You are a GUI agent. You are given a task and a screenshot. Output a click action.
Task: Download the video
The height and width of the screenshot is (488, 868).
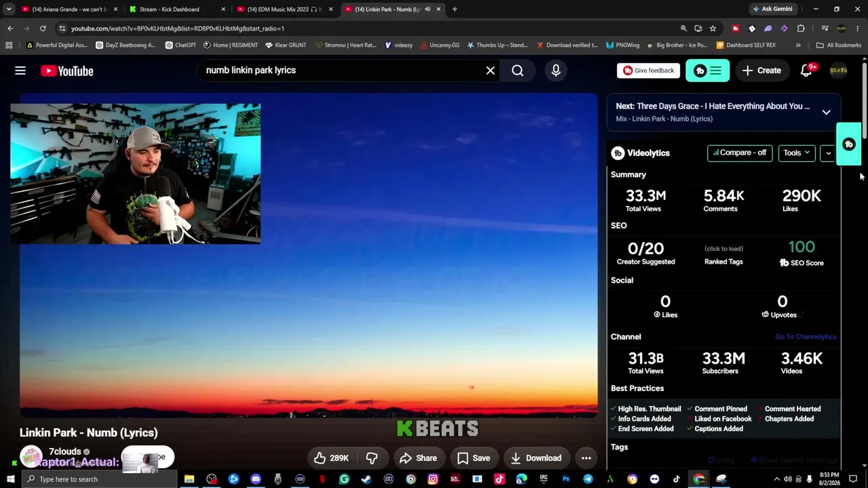pyautogui.click(x=536, y=458)
